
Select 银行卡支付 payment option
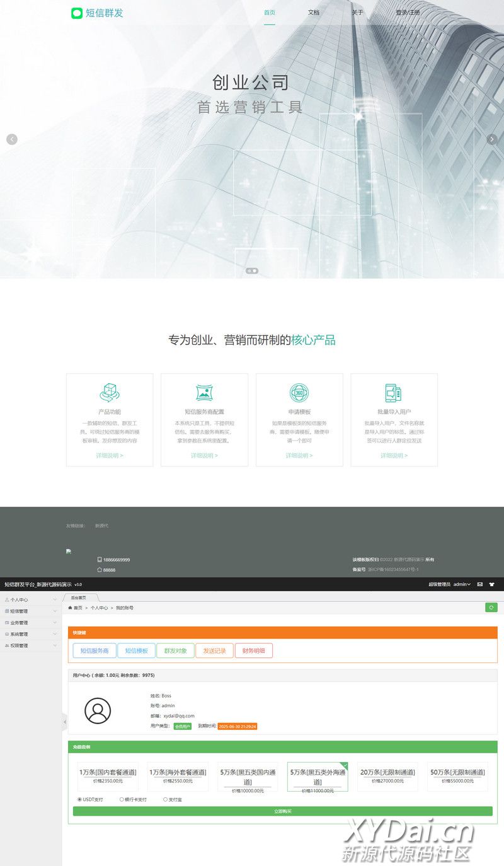coord(122,799)
